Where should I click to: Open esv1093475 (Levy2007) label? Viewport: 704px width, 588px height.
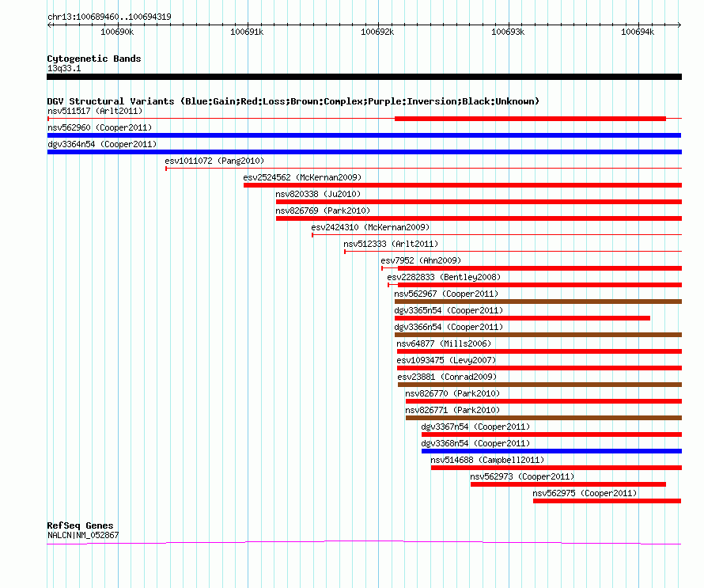(446, 360)
